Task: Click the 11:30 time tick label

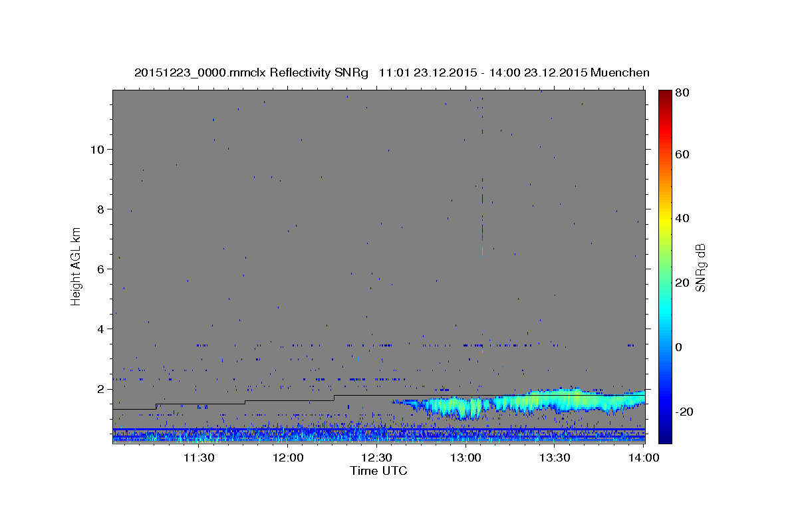Action: 199,458
